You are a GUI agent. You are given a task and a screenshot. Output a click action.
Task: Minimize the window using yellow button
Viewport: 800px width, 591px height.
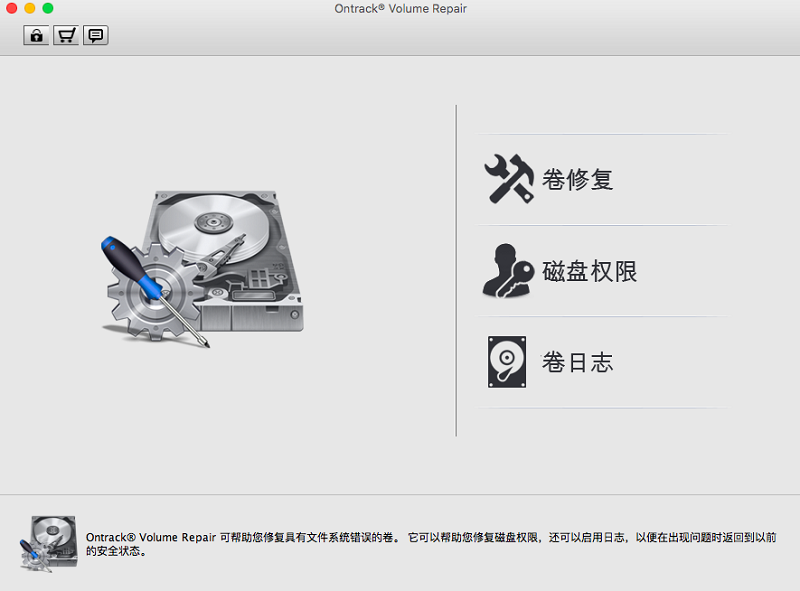click(30, 9)
